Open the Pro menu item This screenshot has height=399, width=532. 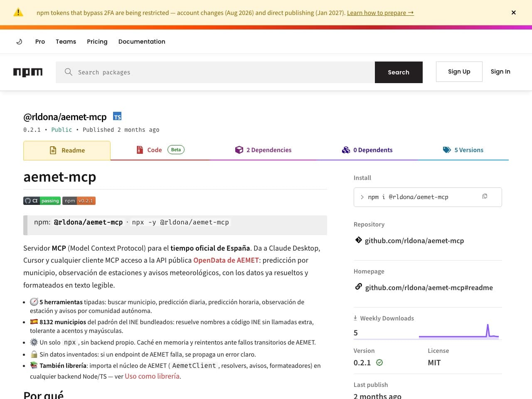pyautogui.click(x=40, y=42)
